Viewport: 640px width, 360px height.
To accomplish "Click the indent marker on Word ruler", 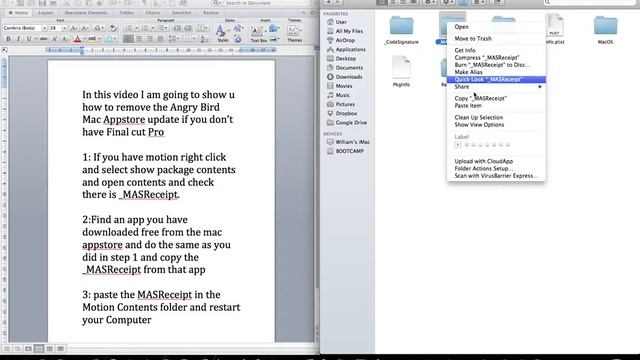I will pyautogui.click(x=82, y=51).
